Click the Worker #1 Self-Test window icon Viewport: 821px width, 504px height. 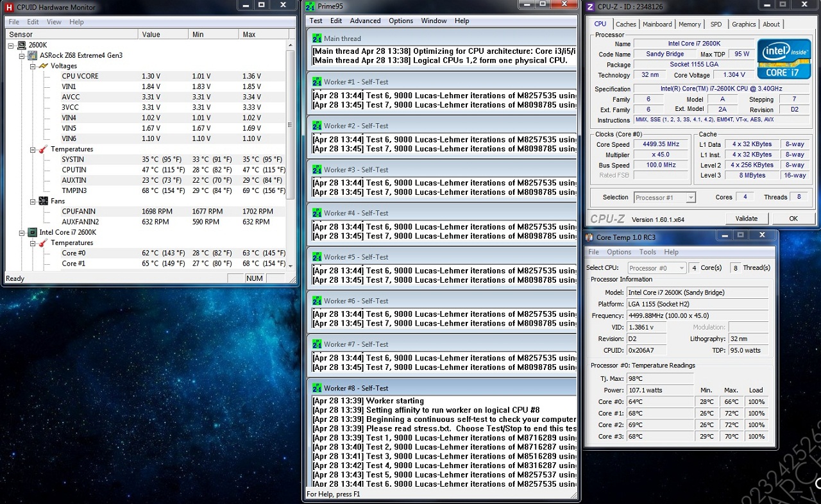317,81
